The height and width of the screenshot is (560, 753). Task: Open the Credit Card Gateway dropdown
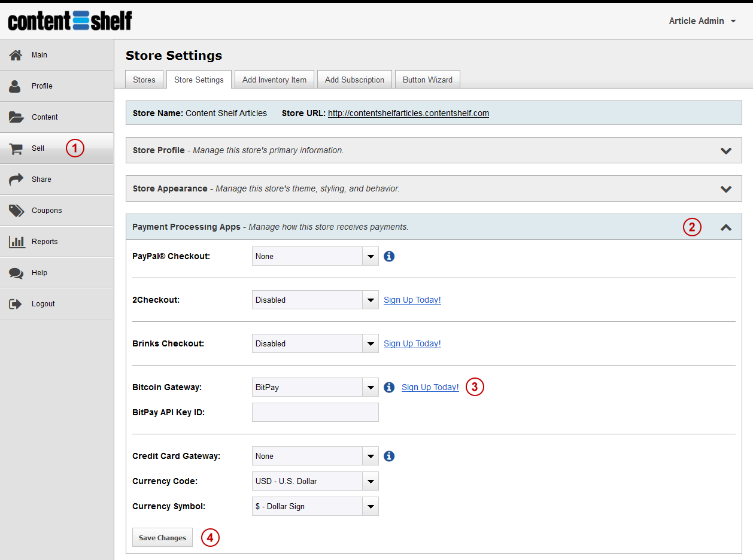[315, 456]
